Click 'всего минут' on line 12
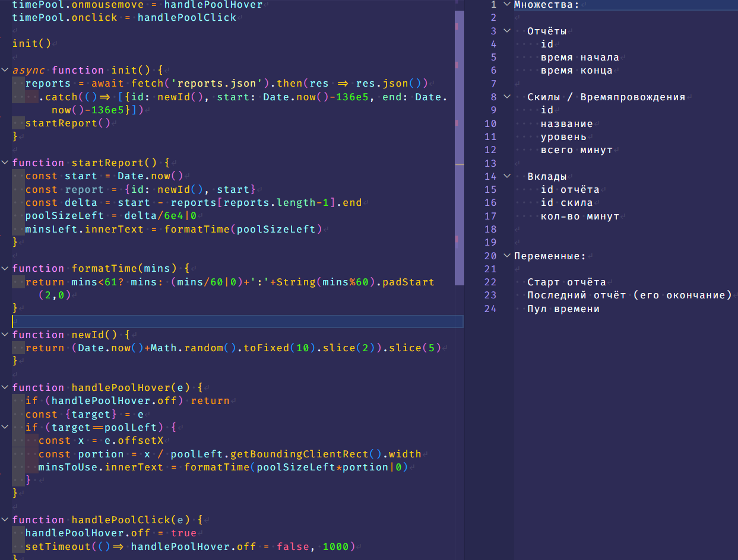Viewport: 738px width, 560px height. tap(577, 150)
